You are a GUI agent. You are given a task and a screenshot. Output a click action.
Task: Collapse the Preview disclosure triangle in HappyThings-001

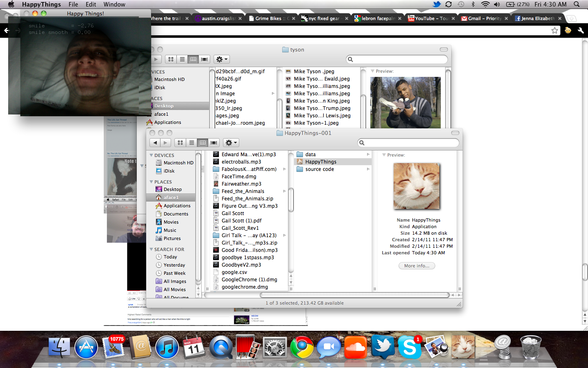pyautogui.click(x=384, y=155)
